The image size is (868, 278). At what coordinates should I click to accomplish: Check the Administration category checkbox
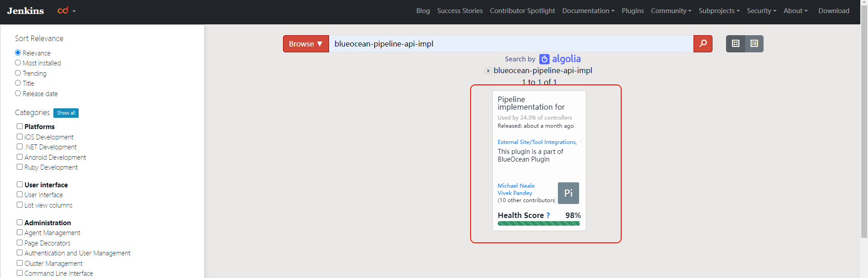[x=20, y=222]
